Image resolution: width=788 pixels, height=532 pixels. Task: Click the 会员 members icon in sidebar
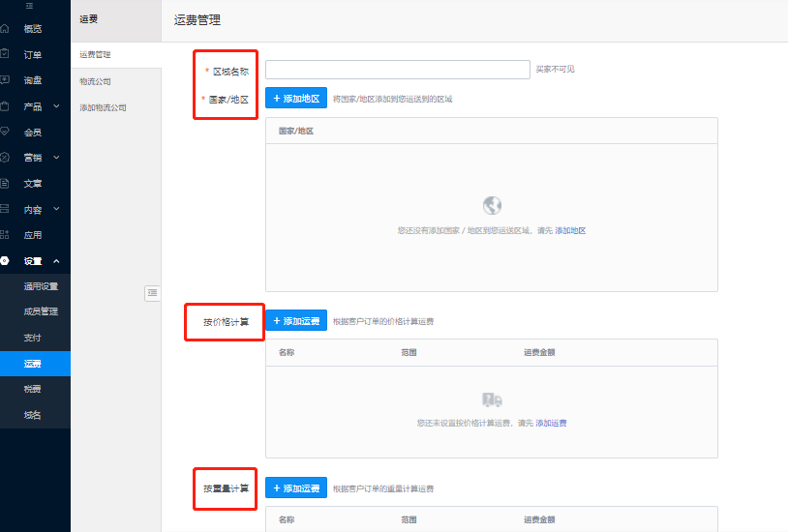(x=5, y=132)
